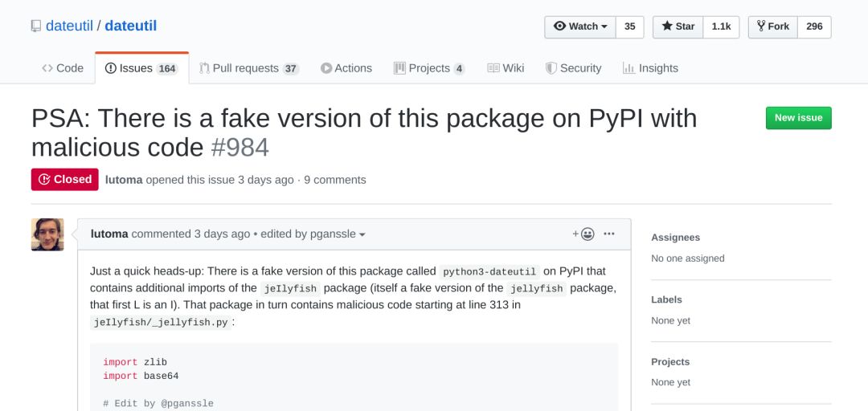
Task: Open the Wiki tab
Action: coord(506,68)
